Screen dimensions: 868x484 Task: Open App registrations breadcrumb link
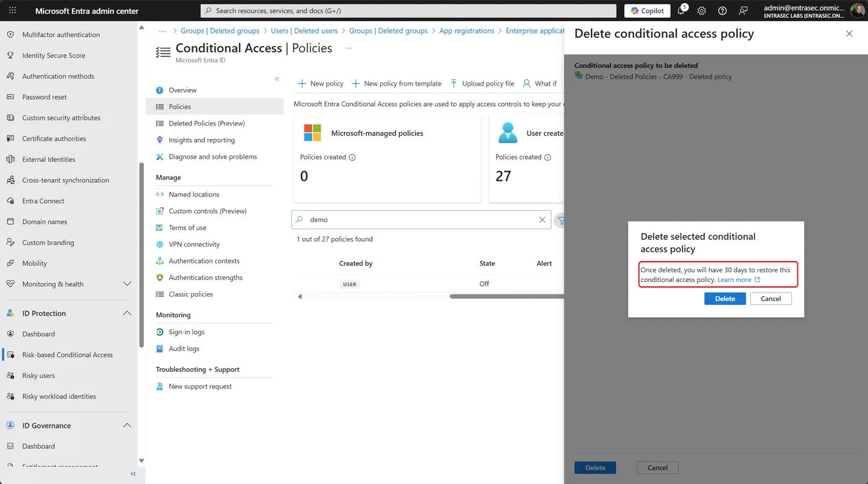pos(467,30)
